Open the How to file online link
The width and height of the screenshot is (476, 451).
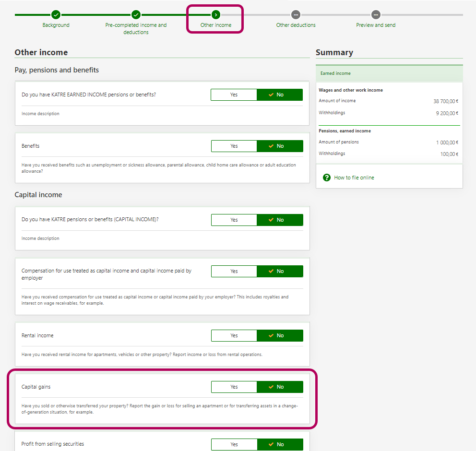coord(354,178)
